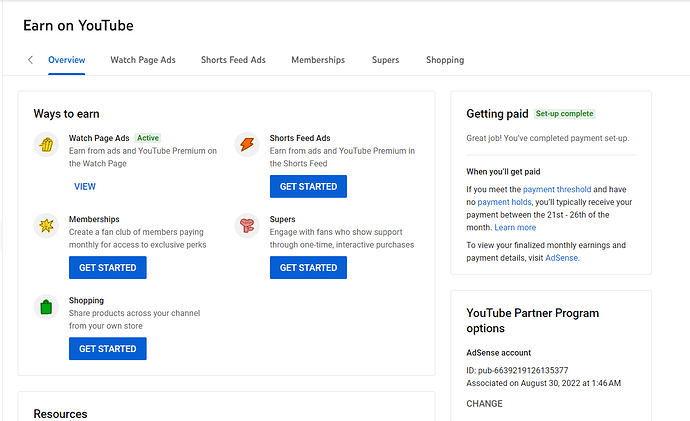Open the payment threshold link
690x421 pixels.
click(557, 189)
